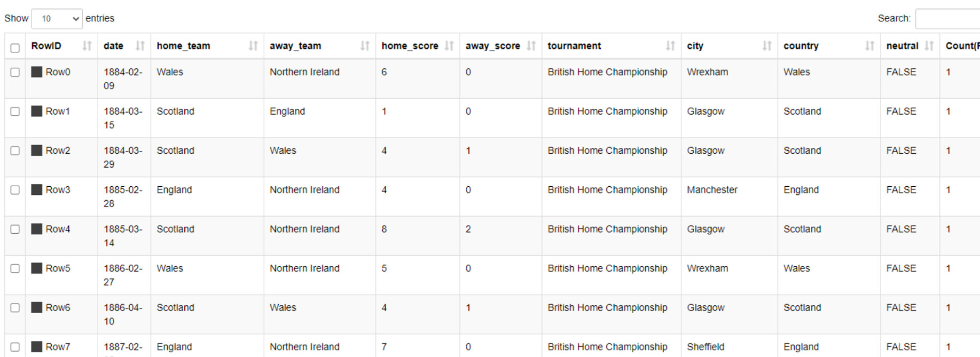This screenshot has width=980, height=357.
Task: Click the Row1 dark color swatch
Action: [x=36, y=111]
